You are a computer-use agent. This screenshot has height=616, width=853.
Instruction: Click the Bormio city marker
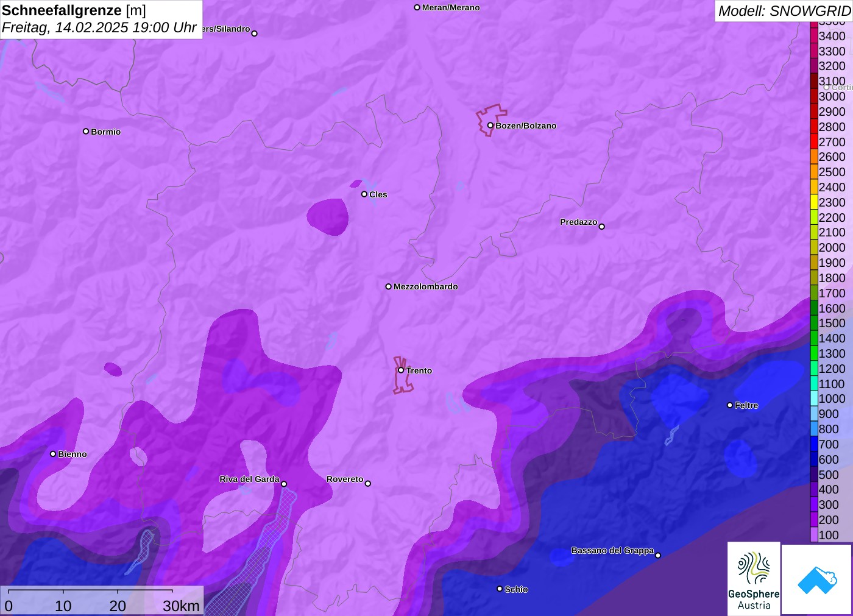pyautogui.click(x=86, y=131)
